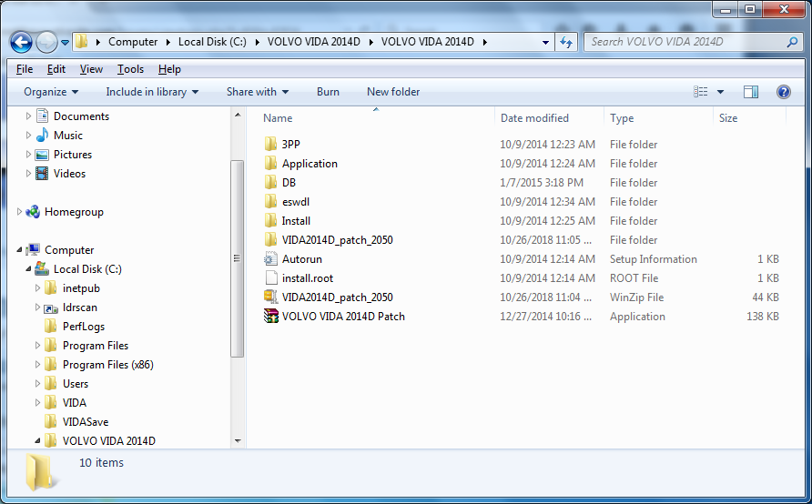812x504 pixels.
Task: Open the recent pages dropdown arrow
Action: [x=65, y=43]
